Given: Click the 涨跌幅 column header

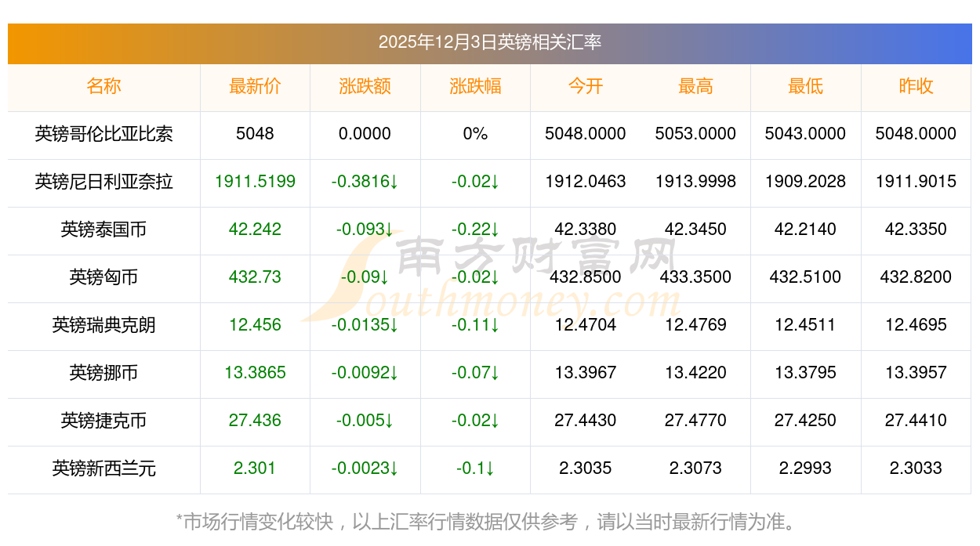Looking at the screenshot, I should (475, 86).
